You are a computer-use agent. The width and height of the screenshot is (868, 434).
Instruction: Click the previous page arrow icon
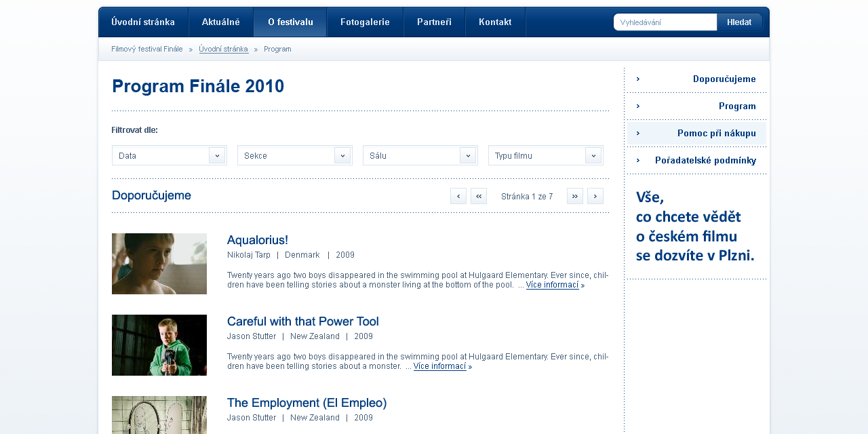point(458,195)
